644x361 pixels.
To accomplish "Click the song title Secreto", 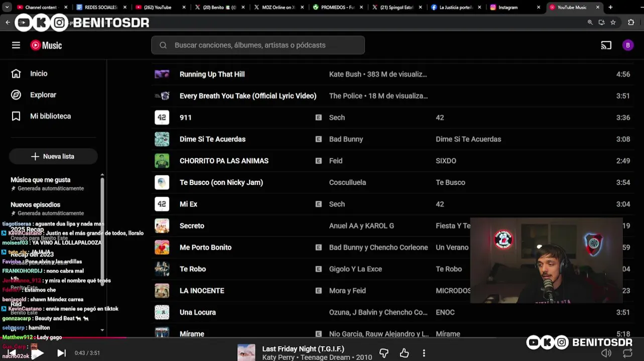I will pyautogui.click(x=192, y=226).
